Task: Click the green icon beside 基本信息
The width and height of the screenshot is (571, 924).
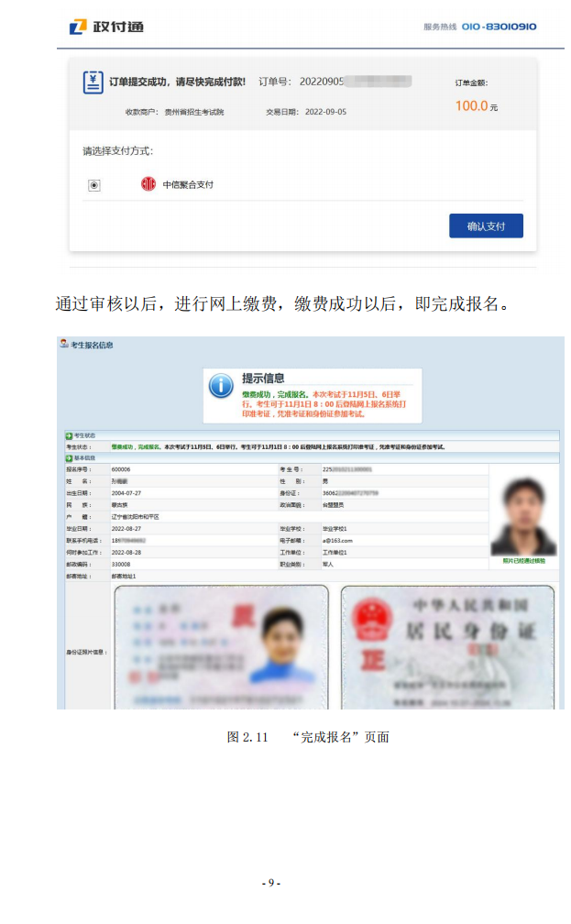Action: (69, 456)
